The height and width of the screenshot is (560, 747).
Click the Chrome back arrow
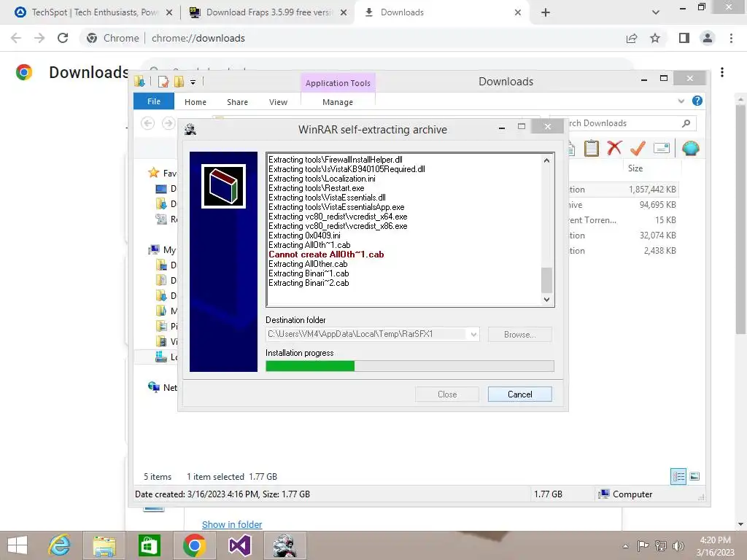16,38
